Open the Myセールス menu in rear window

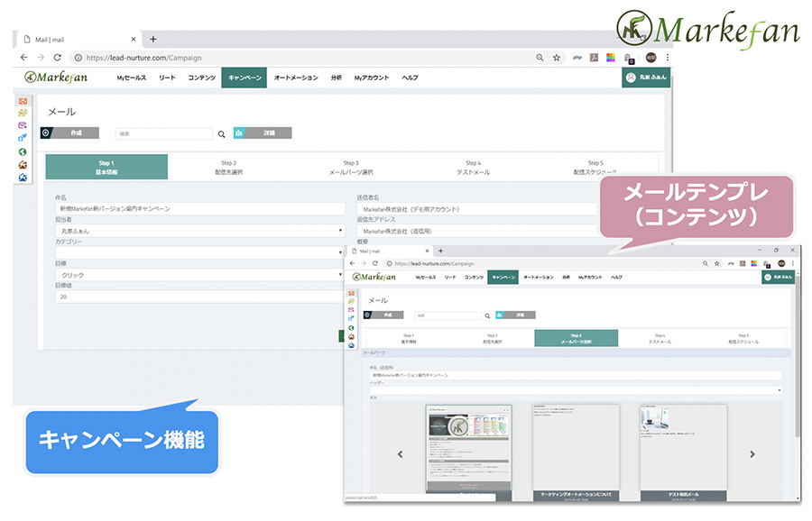click(x=131, y=78)
